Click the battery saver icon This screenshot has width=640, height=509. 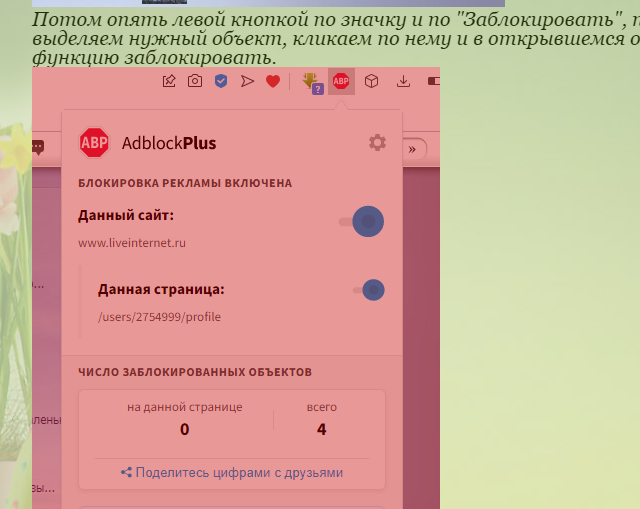click(433, 81)
